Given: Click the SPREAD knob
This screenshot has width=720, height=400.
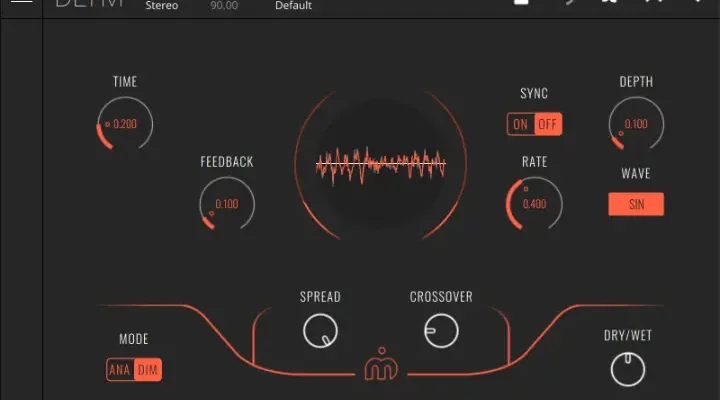Looking at the screenshot, I should click(x=320, y=330).
